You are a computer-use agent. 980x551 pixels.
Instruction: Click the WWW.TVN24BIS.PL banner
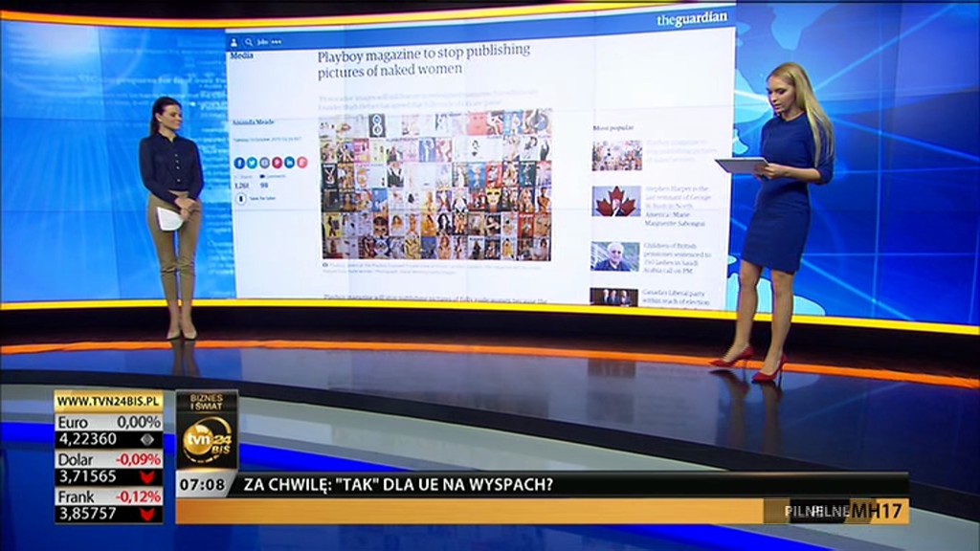[109, 401]
